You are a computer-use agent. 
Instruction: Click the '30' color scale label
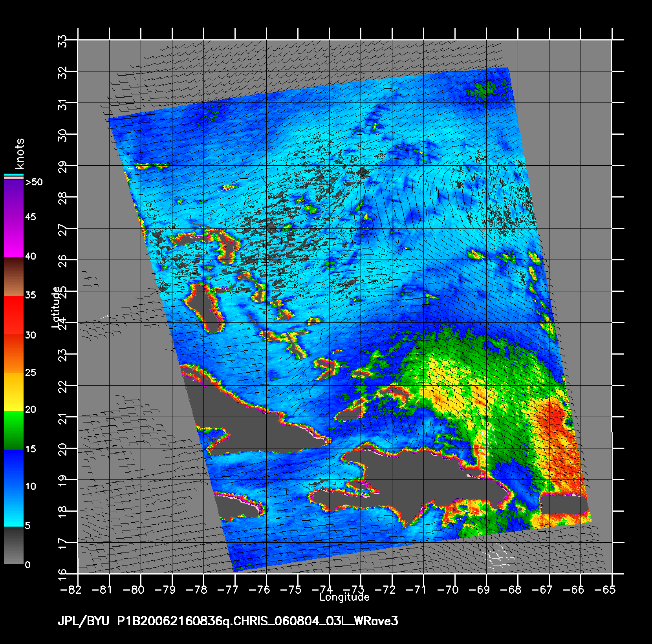point(31,335)
